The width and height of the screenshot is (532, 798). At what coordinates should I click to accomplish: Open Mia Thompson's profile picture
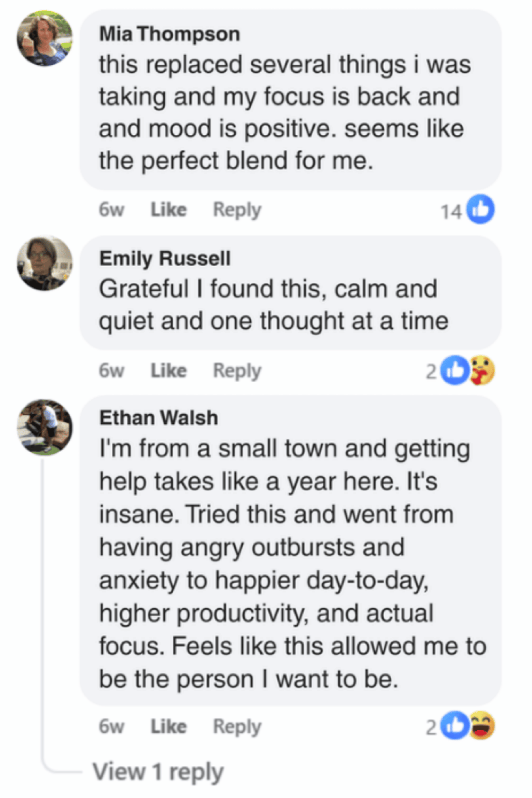coord(44,38)
